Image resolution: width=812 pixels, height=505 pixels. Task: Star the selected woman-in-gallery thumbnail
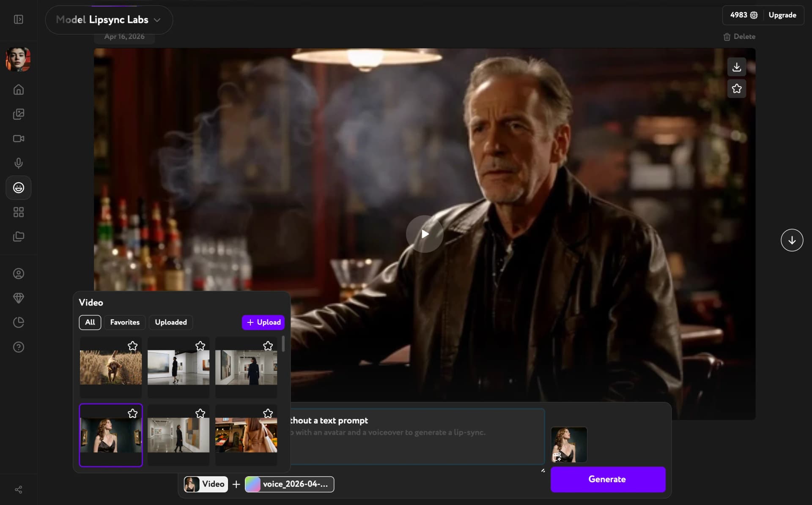[132, 414]
